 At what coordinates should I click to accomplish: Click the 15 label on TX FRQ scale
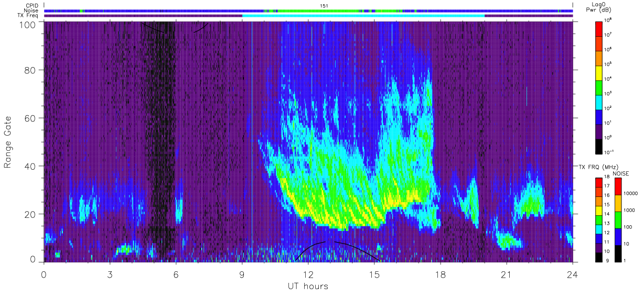coord(607,204)
